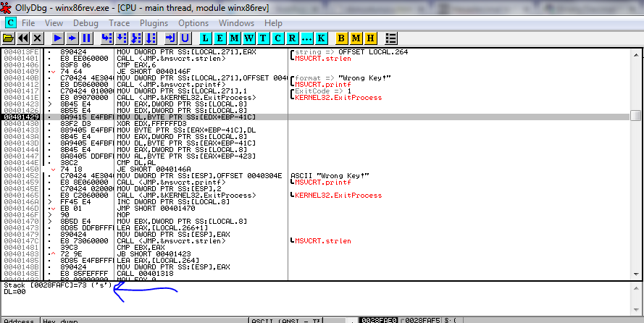Click the Address column header in dump
This screenshot has height=323, width=644.
(x=20, y=321)
